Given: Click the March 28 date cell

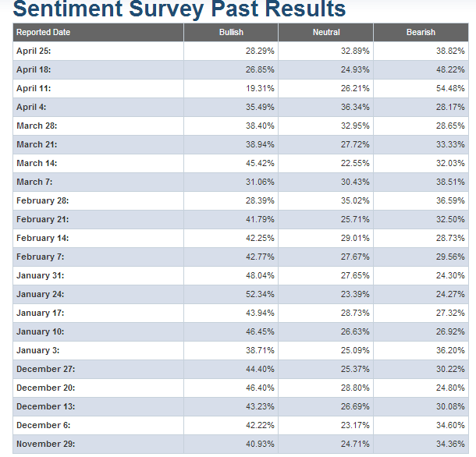Looking at the screenshot, I should tap(37, 126).
